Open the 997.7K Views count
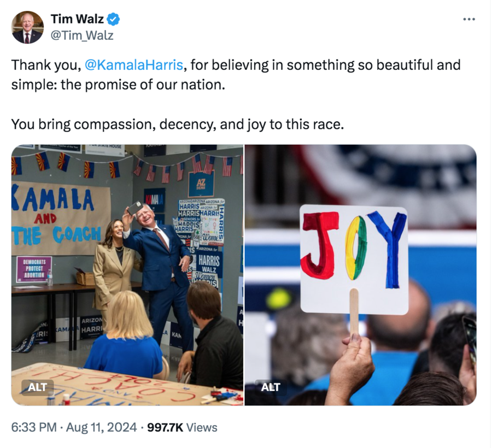The image size is (492, 448). pyautogui.click(x=182, y=428)
